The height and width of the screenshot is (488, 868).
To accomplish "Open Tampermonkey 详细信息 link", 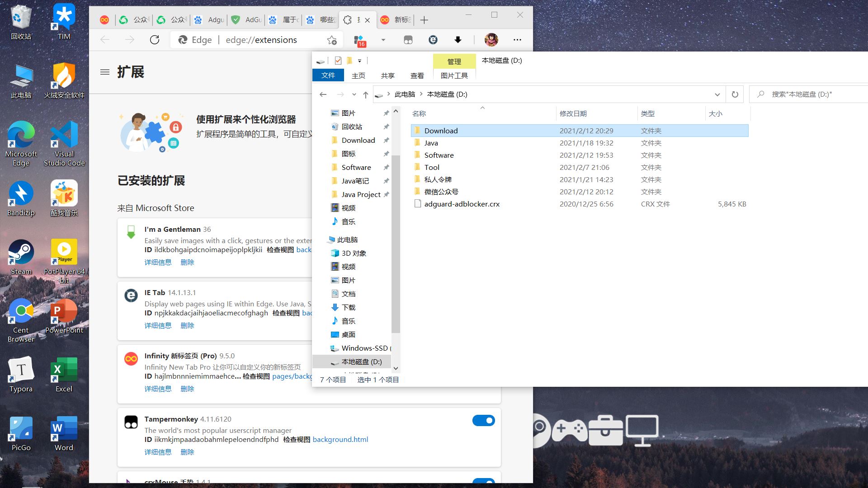I will click(158, 452).
